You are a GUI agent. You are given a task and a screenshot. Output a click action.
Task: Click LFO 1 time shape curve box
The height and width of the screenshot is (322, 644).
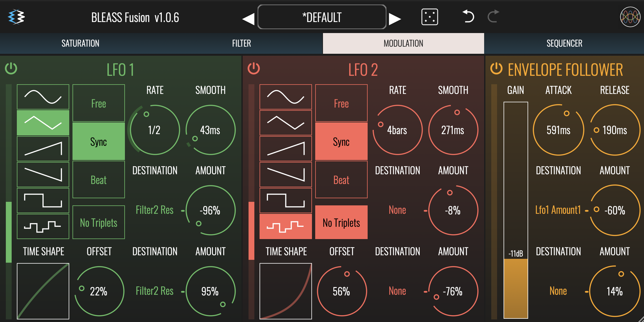(43, 291)
